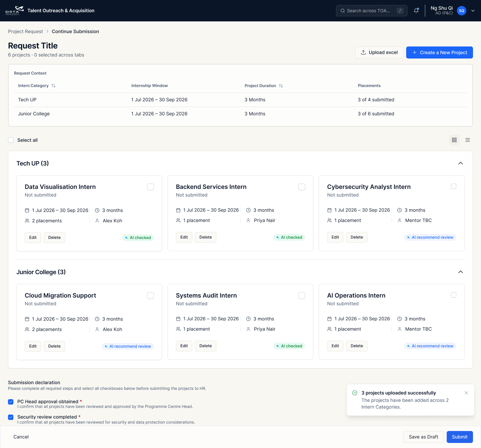This screenshot has width=481, height=448.
Task: Select Cloud Migration Support checkbox
Action: point(151,296)
